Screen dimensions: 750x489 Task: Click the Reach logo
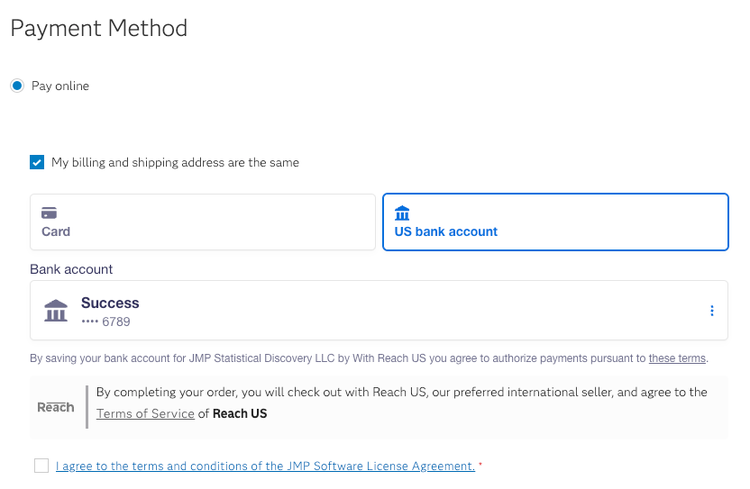[56, 407]
